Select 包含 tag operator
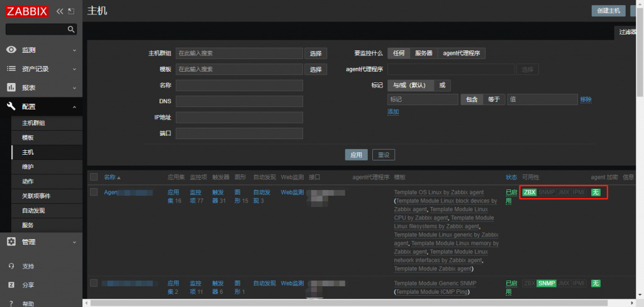 [x=472, y=99]
